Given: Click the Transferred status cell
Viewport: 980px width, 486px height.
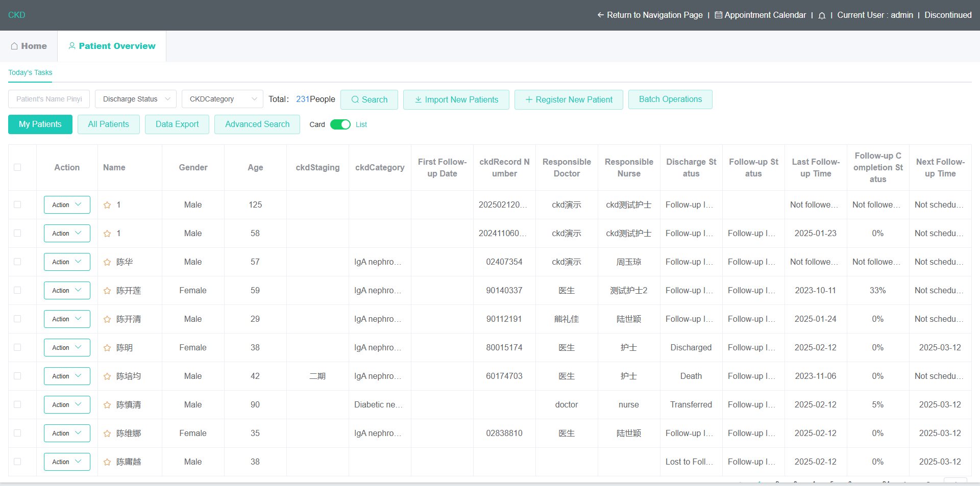Looking at the screenshot, I should [x=691, y=404].
